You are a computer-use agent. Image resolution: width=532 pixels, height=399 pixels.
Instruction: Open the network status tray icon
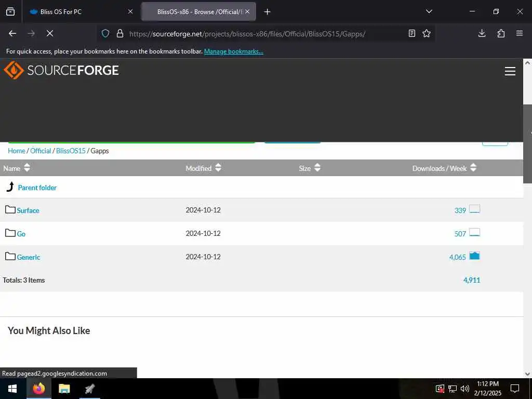pyautogui.click(x=453, y=389)
